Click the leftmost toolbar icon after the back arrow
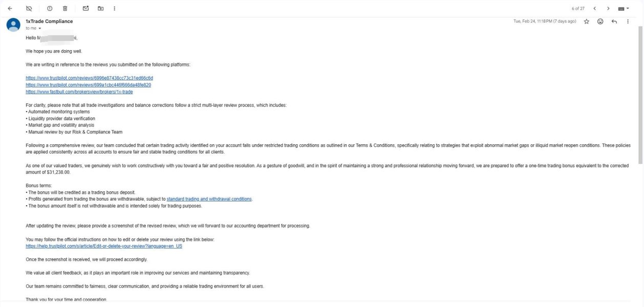The width and height of the screenshot is (644, 307). (x=29, y=8)
